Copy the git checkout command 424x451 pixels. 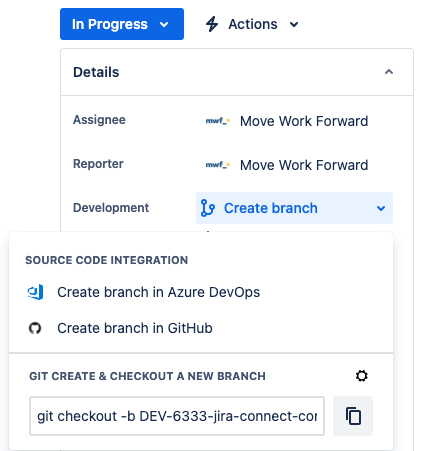coord(353,416)
